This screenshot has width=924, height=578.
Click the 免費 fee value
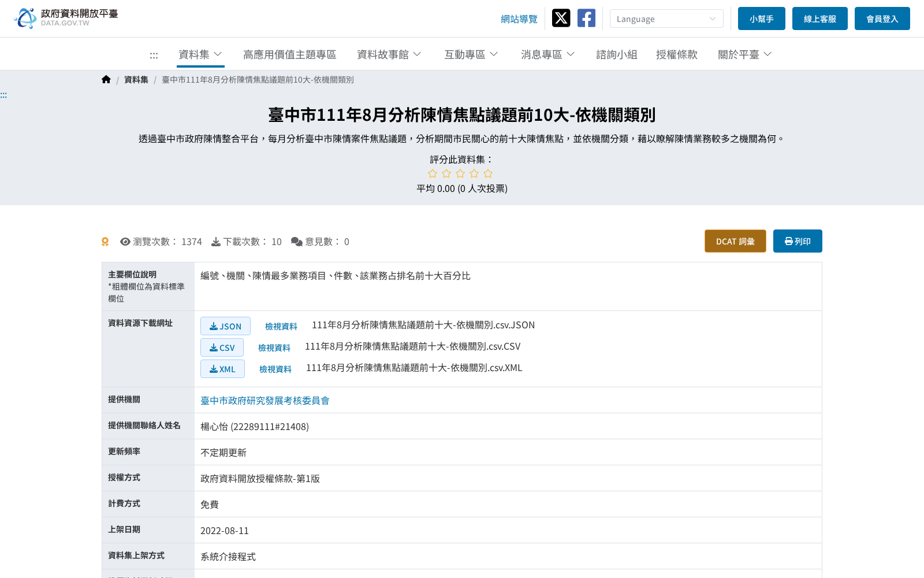(x=210, y=505)
